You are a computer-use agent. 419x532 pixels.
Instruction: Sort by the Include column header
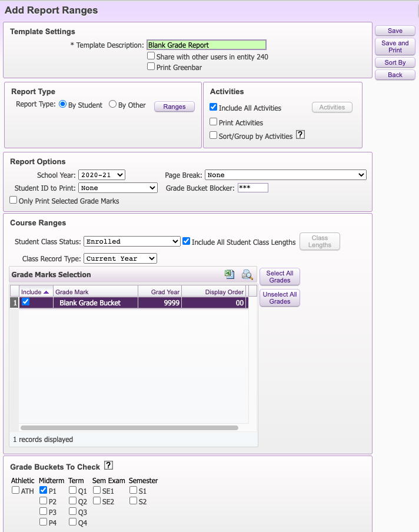click(35, 292)
